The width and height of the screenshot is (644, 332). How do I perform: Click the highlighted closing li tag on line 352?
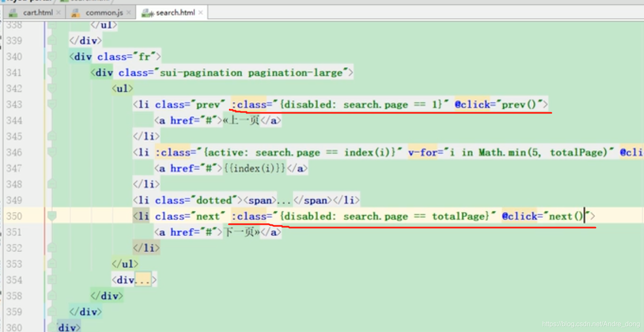(146, 248)
